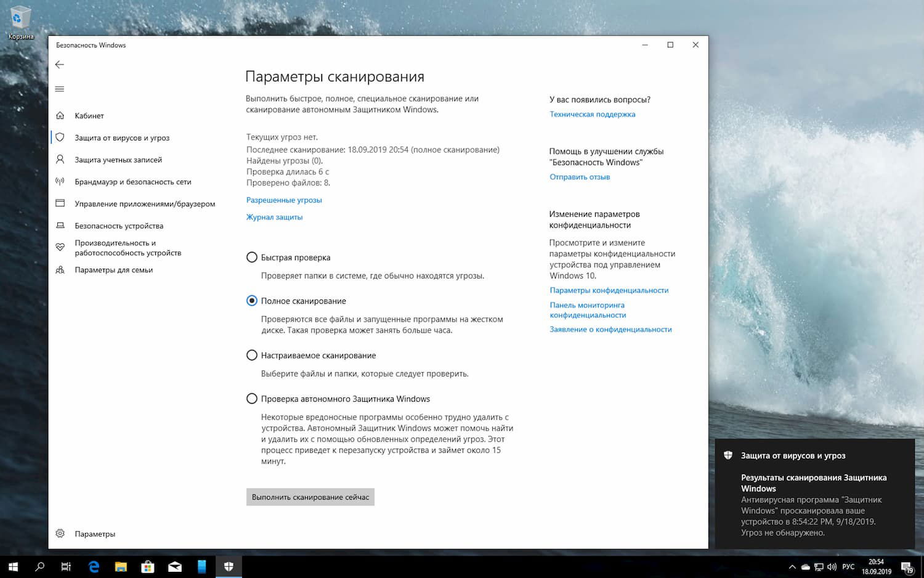Open Параметры via the gear icon

pyautogui.click(x=60, y=534)
